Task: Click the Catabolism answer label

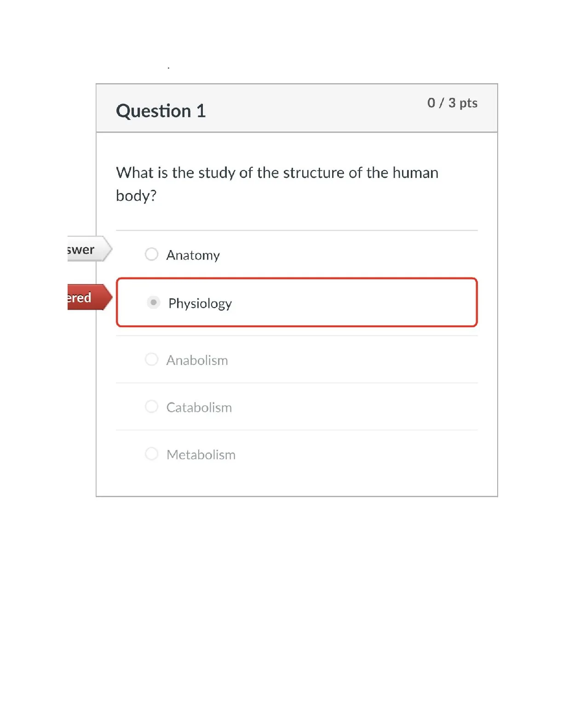Action: click(199, 408)
